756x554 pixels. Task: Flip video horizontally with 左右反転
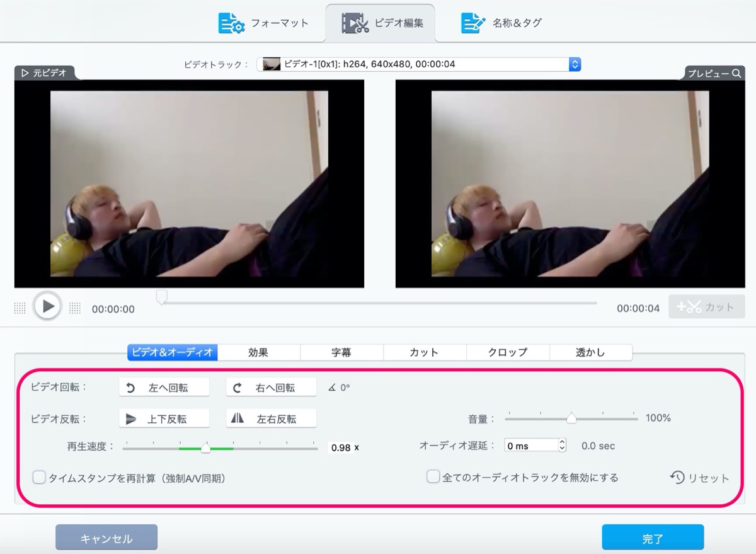(x=271, y=418)
